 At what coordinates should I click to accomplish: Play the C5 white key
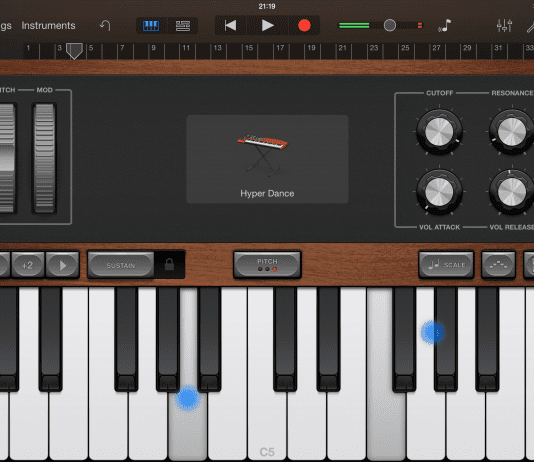tap(267, 426)
